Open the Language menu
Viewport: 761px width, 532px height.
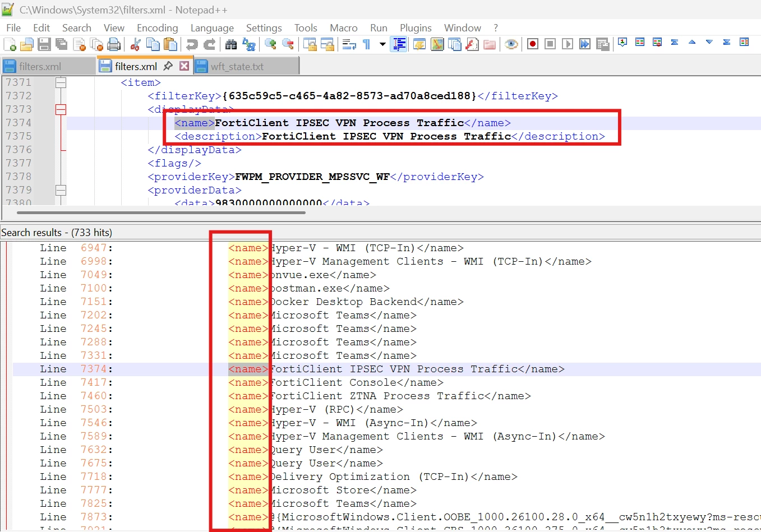click(212, 28)
